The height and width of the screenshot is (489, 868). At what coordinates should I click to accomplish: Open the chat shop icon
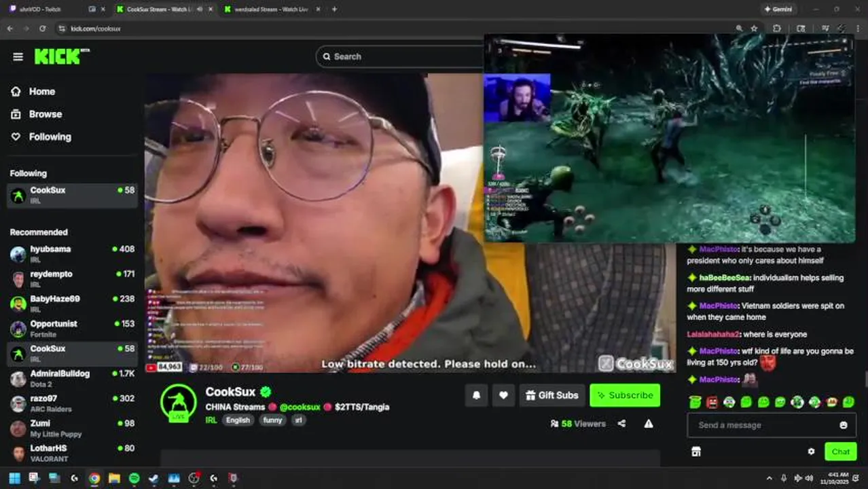click(x=695, y=452)
